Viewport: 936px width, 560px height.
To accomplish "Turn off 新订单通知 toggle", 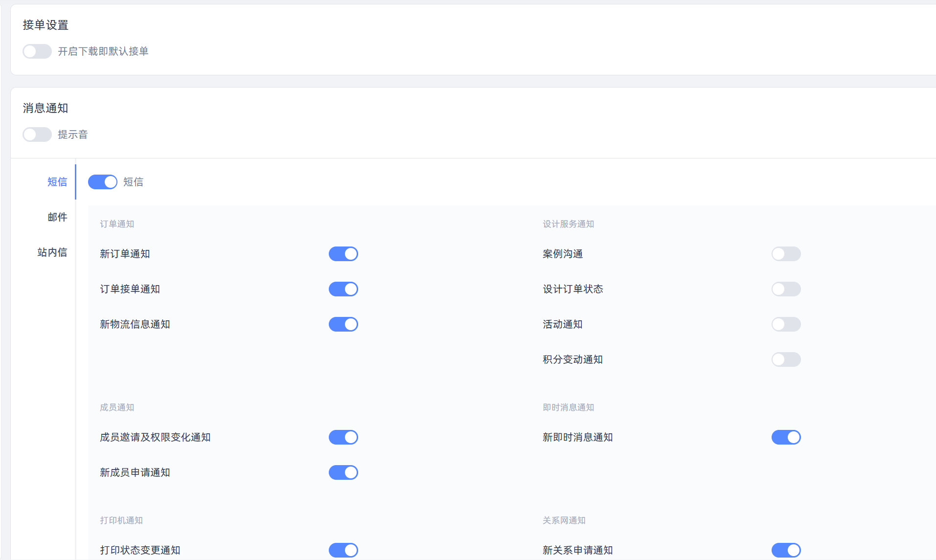I will click(x=343, y=254).
